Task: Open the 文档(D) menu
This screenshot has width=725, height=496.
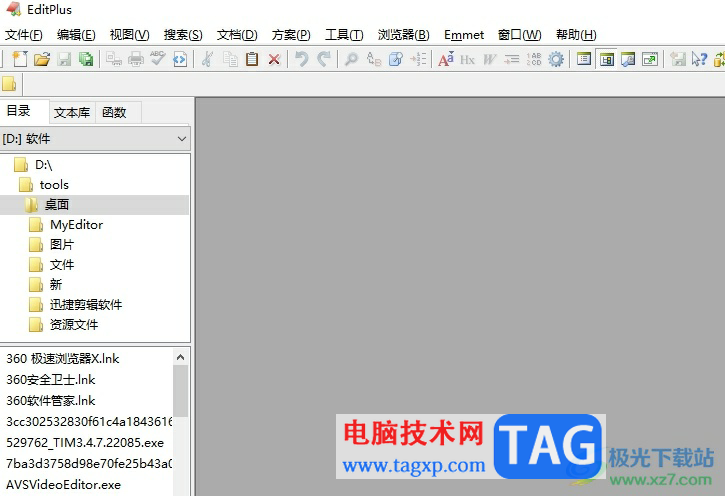Action: (237, 35)
